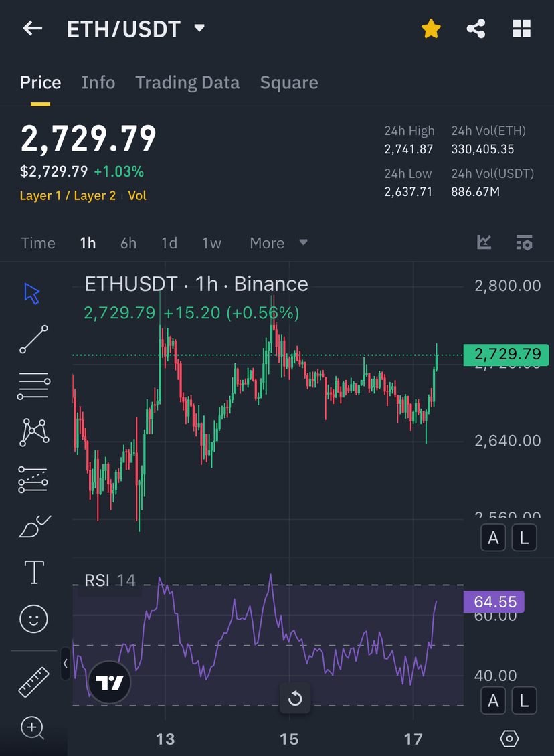
Task: Expand the More intervals dropdown
Action: [278, 243]
